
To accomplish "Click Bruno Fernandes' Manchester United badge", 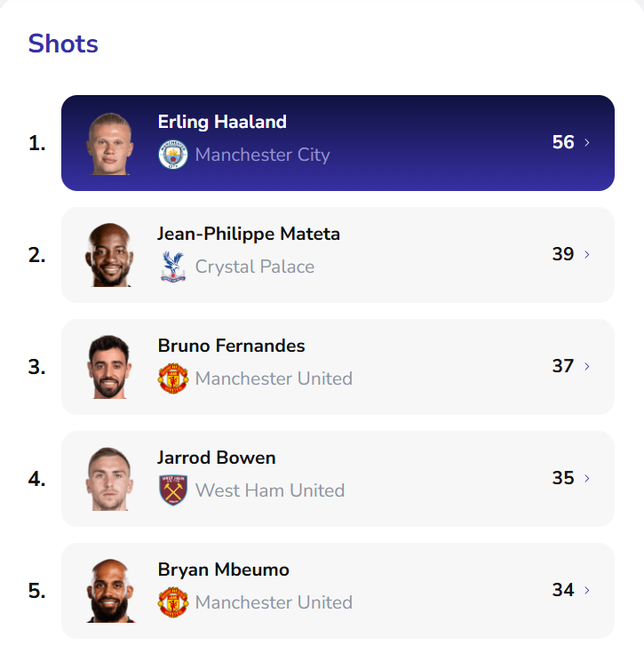I will pyautogui.click(x=172, y=378).
